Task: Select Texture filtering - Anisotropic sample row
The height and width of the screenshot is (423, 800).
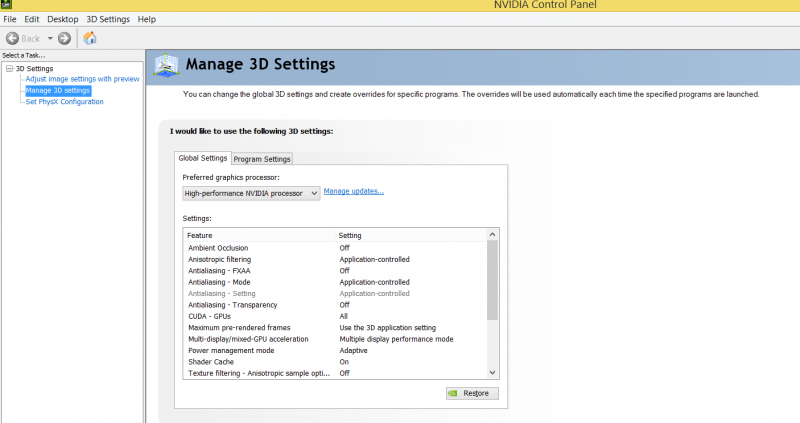Action: [335, 374]
